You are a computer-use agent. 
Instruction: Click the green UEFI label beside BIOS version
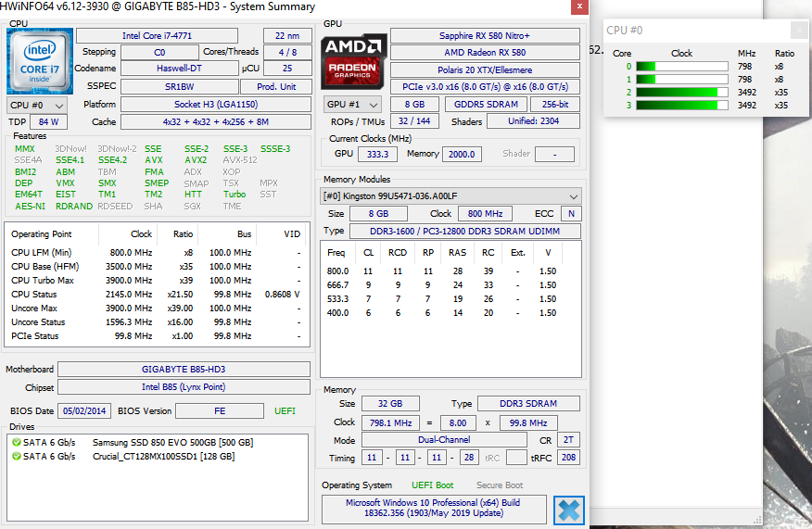click(285, 411)
